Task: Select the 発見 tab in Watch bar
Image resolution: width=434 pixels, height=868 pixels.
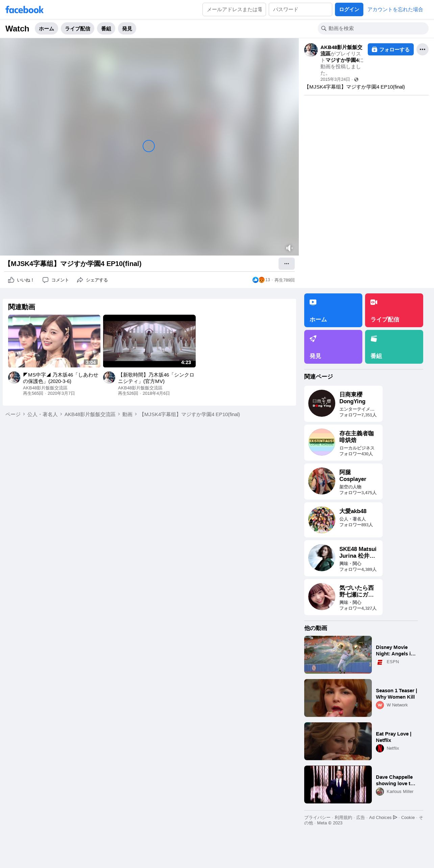Action: click(127, 28)
